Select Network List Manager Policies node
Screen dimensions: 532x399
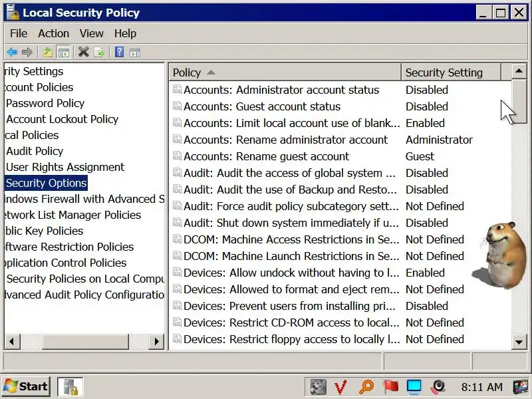(x=72, y=215)
